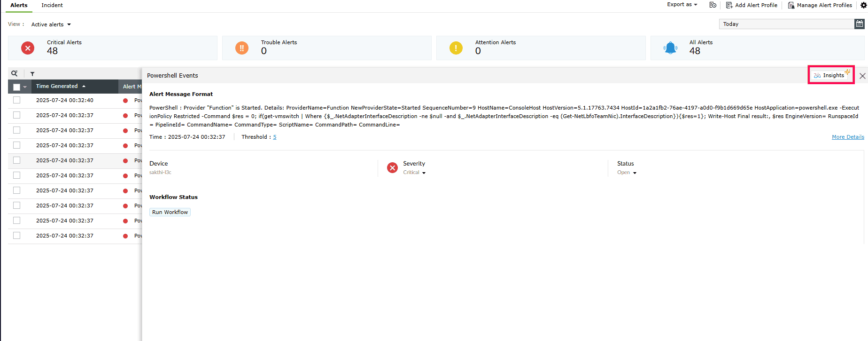Click the Today date range field
Image resolution: width=868 pixels, height=341 pixels.
[x=787, y=24]
